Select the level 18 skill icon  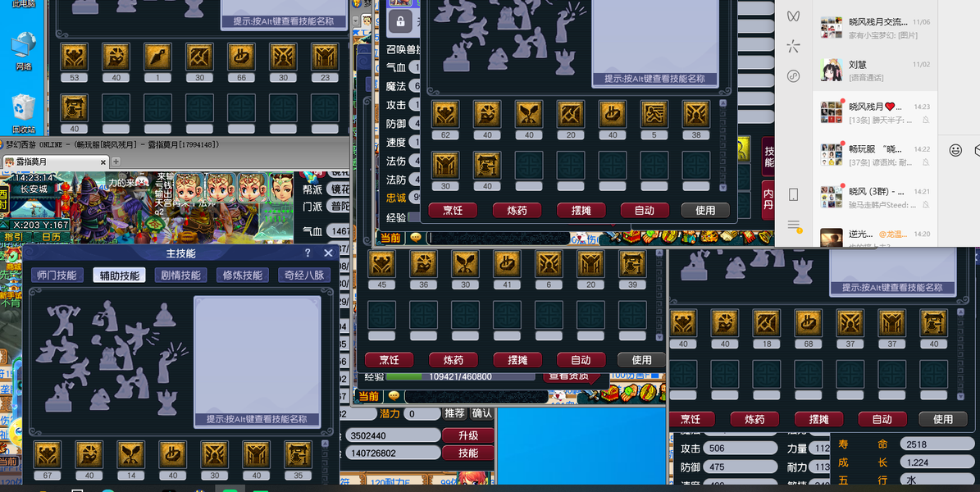coord(766,323)
